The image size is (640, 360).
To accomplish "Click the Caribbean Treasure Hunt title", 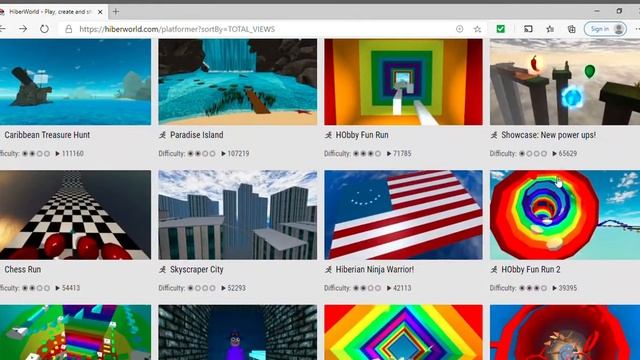I will [47, 135].
